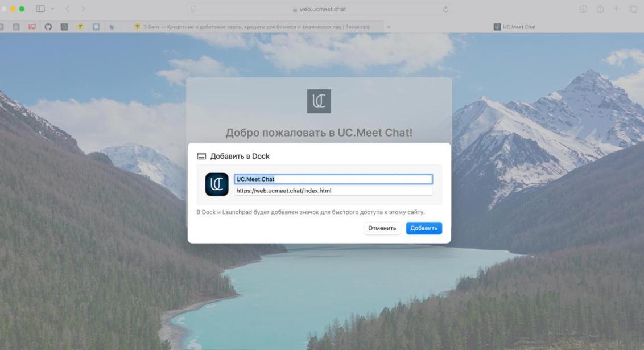Open the Downloads icon in Safari toolbar
Viewport: 644px width, 350px height.
[583, 9]
